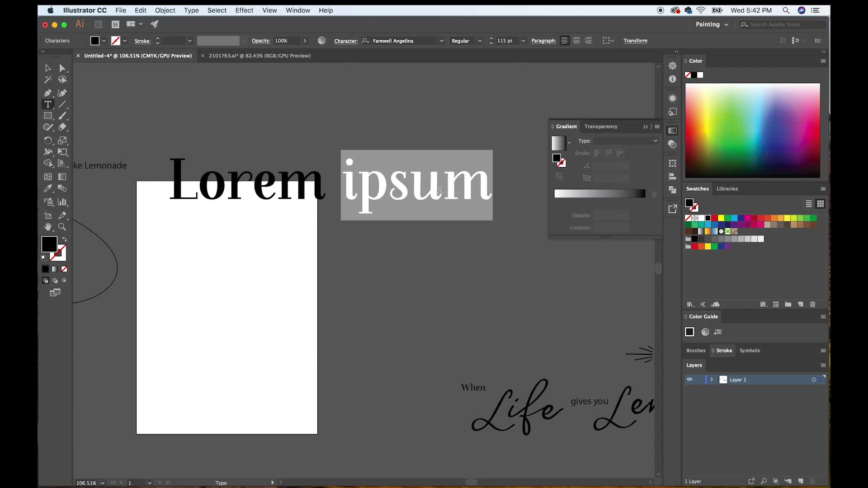Switch to the Libraries tab
Screen dimensions: 868x488
(x=727, y=189)
